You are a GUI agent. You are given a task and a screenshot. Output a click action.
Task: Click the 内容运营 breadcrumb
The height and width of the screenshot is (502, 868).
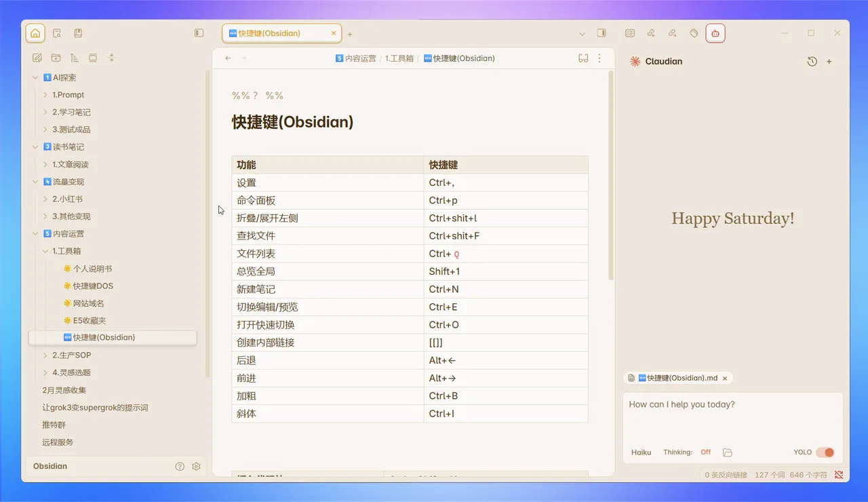pos(355,58)
